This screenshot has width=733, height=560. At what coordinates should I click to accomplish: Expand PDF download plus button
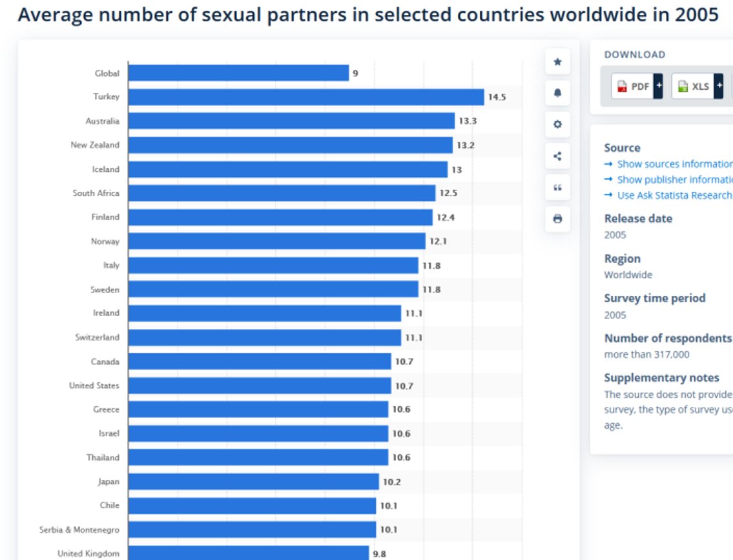[x=658, y=86]
